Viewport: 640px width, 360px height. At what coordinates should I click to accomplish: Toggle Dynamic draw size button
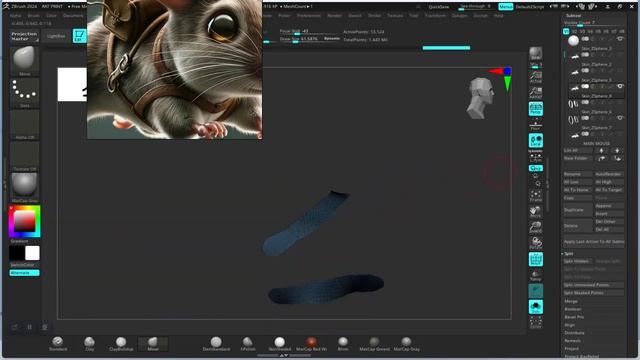click(332, 39)
